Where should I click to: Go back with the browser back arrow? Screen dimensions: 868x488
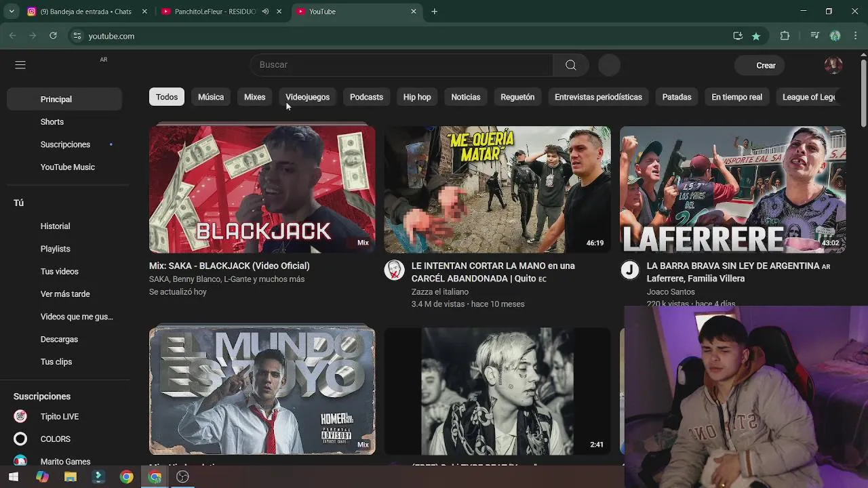click(x=12, y=36)
